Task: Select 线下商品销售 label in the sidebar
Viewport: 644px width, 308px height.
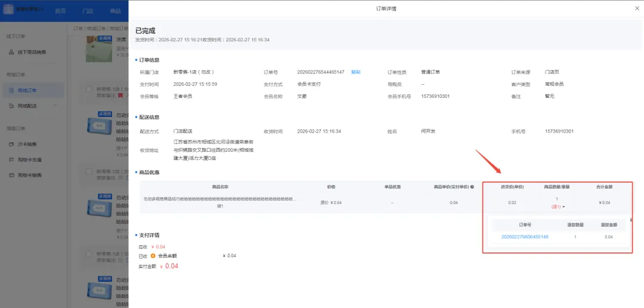Action: coord(32,52)
